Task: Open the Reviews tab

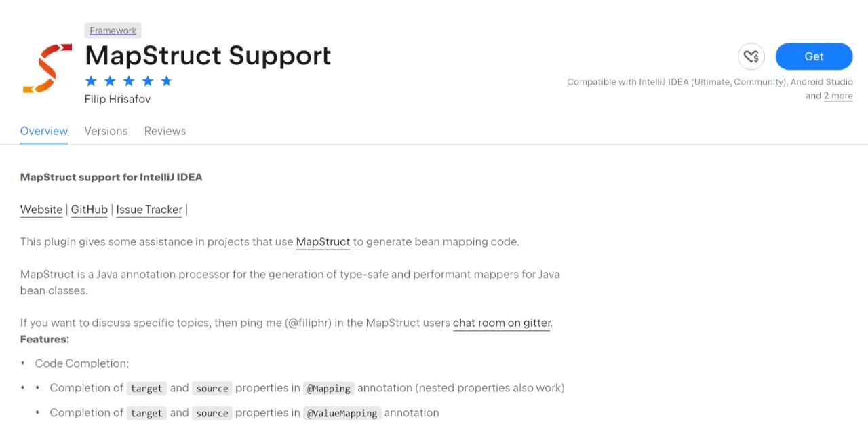Action: click(x=165, y=131)
